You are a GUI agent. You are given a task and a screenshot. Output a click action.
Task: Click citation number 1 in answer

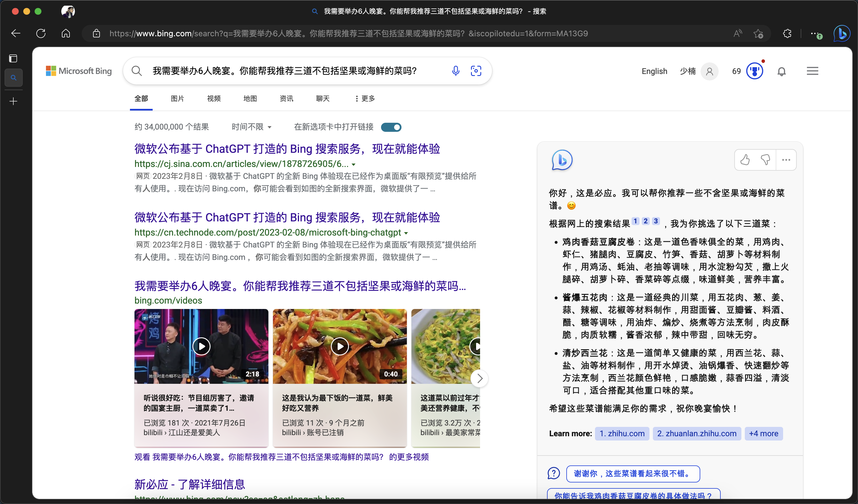point(635,221)
